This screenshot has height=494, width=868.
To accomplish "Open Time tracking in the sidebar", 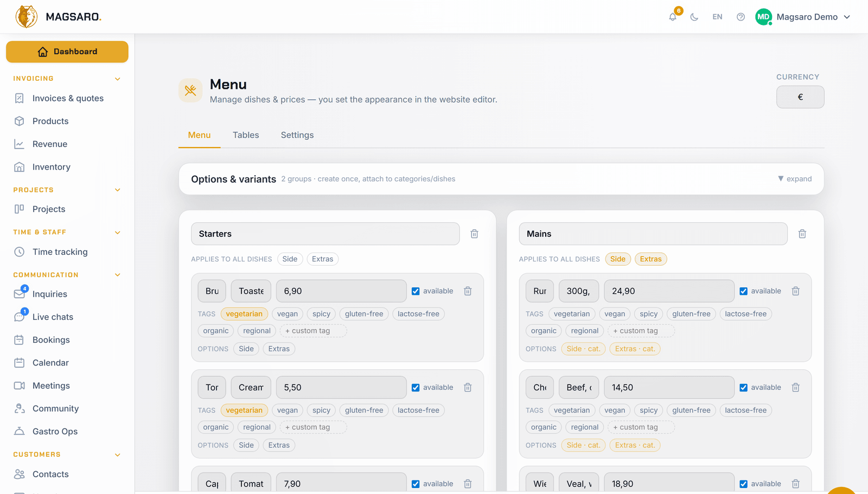I will (67, 252).
